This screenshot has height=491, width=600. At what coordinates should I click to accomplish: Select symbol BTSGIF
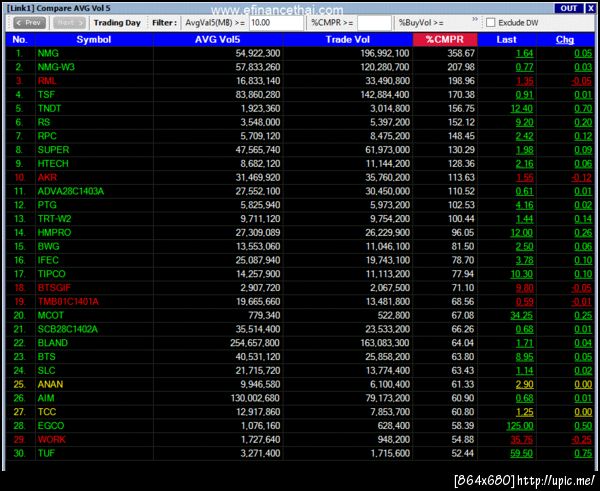tap(54, 288)
